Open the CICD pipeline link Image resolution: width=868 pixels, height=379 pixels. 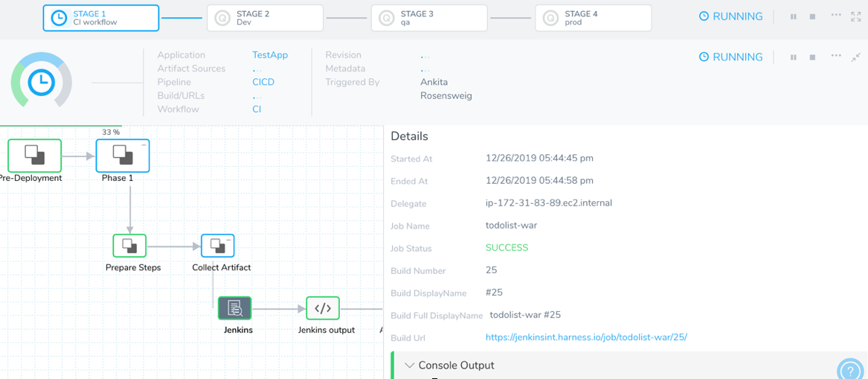point(263,82)
